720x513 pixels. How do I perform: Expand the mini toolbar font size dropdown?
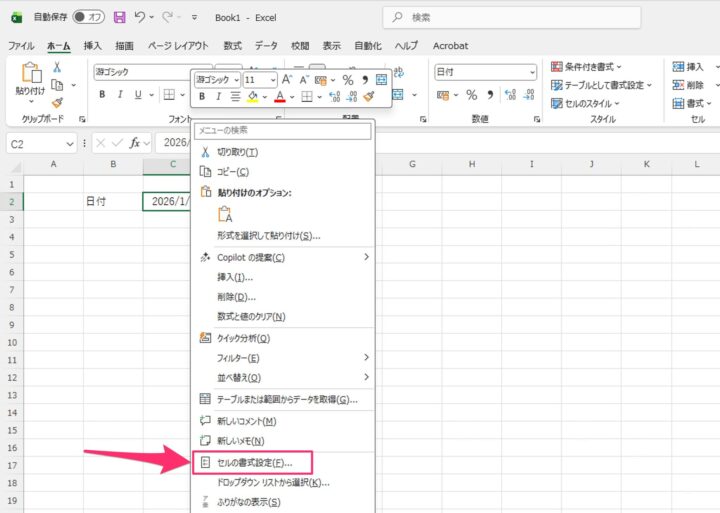[272, 79]
